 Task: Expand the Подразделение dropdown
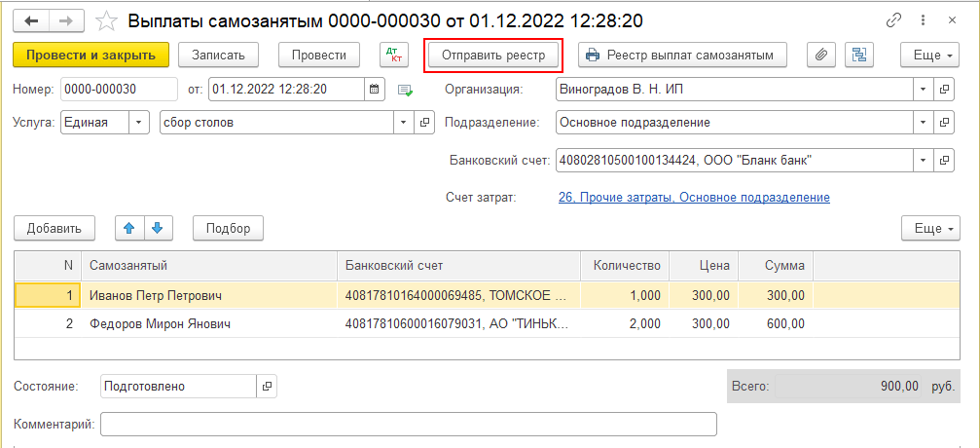pos(923,123)
